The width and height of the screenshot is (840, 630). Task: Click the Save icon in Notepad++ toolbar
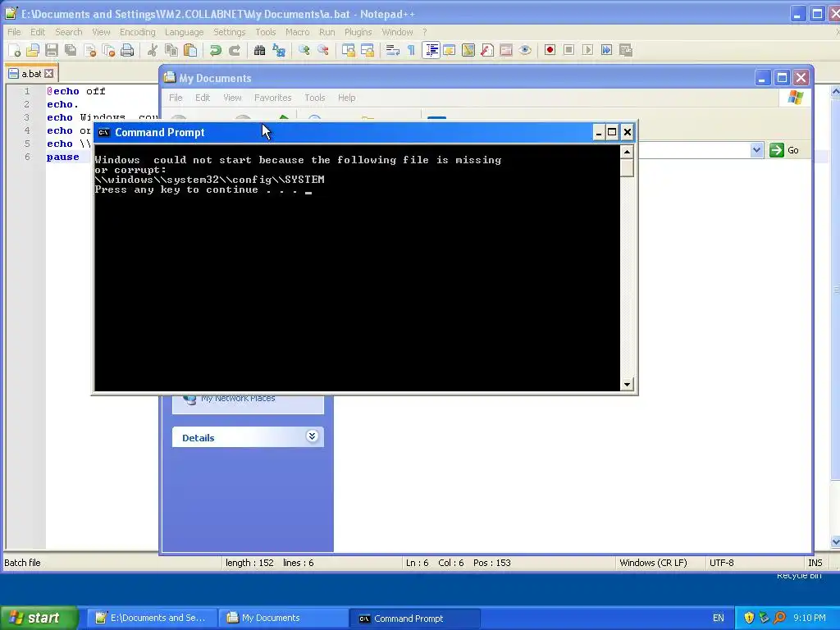[52, 50]
